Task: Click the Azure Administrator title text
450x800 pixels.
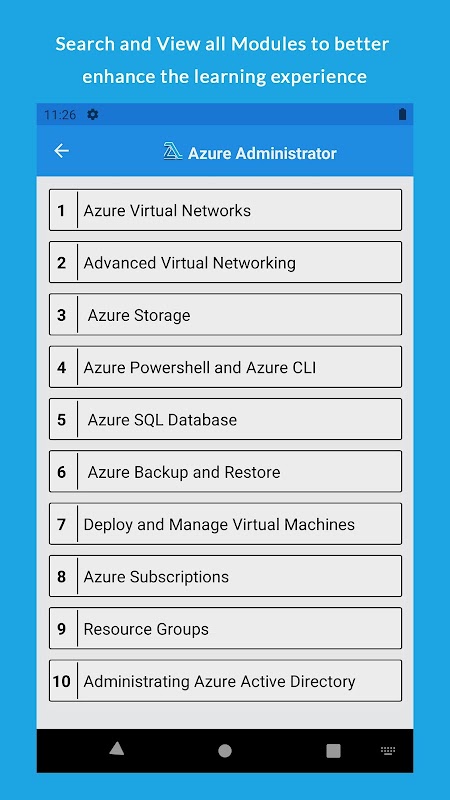Action: 262,153
